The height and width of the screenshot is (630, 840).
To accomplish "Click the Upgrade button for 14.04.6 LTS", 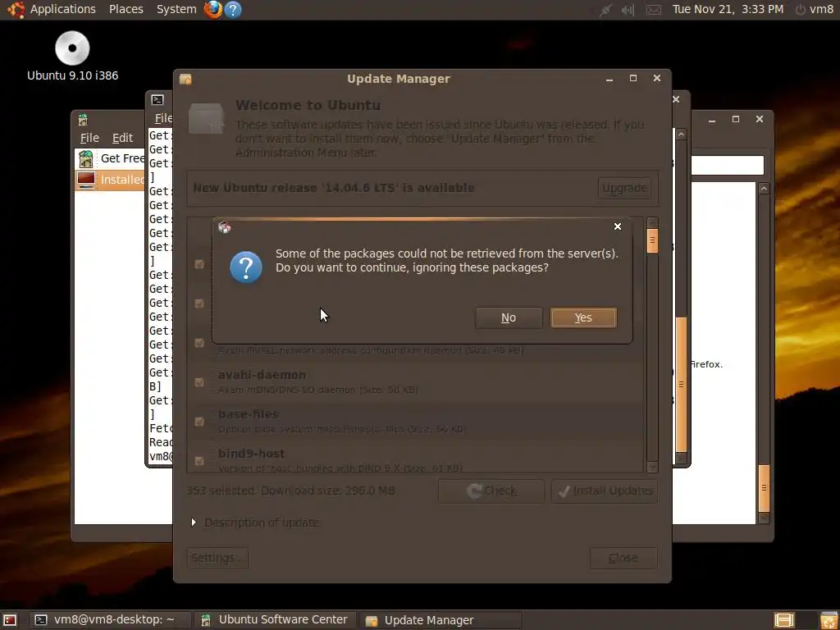I will click(x=624, y=188).
